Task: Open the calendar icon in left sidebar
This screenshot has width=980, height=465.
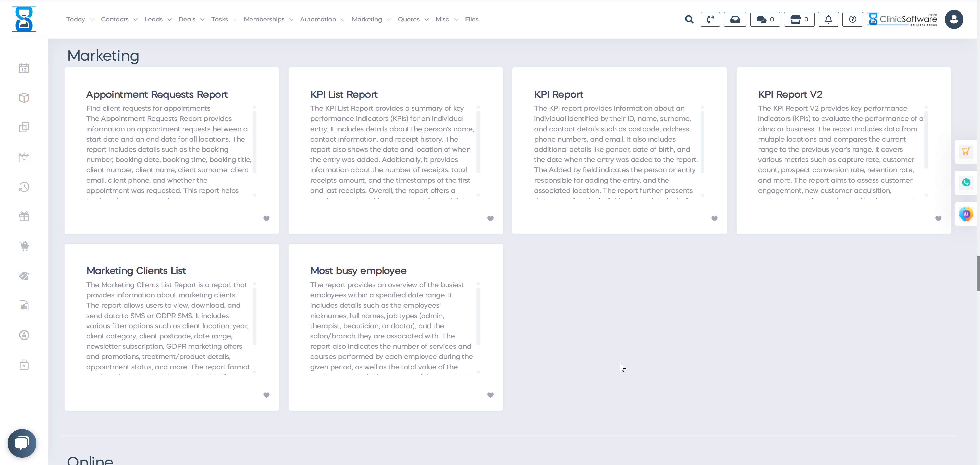Action: coord(24,68)
